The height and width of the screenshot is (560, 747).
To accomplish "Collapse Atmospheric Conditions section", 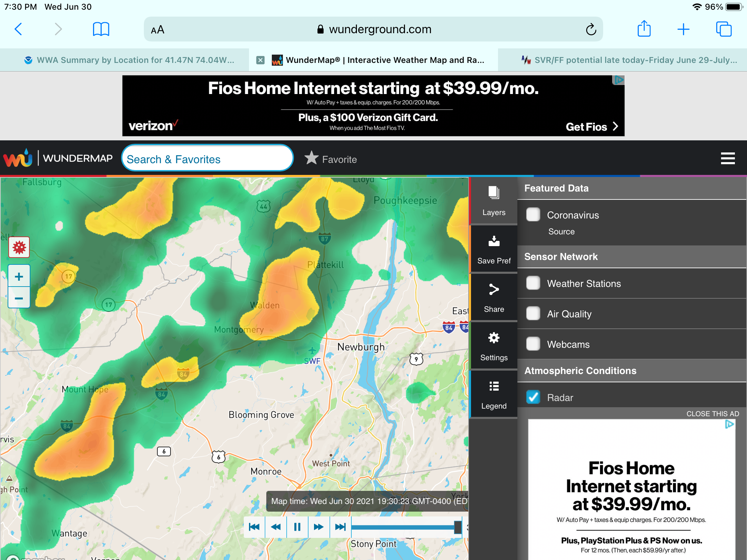I will [631, 371].
